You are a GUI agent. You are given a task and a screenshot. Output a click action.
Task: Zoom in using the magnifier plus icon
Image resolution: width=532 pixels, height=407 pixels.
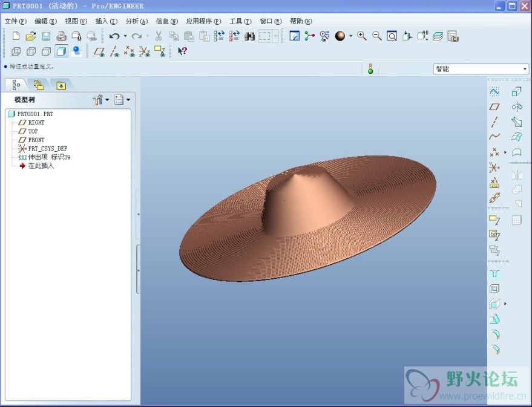pyautogui.click(x=362, y=36)
